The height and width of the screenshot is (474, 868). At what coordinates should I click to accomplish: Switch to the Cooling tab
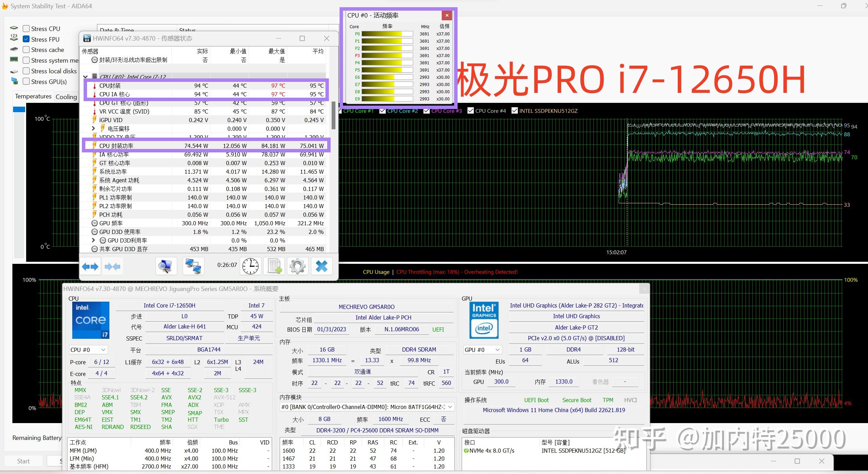tap(66, 97)
